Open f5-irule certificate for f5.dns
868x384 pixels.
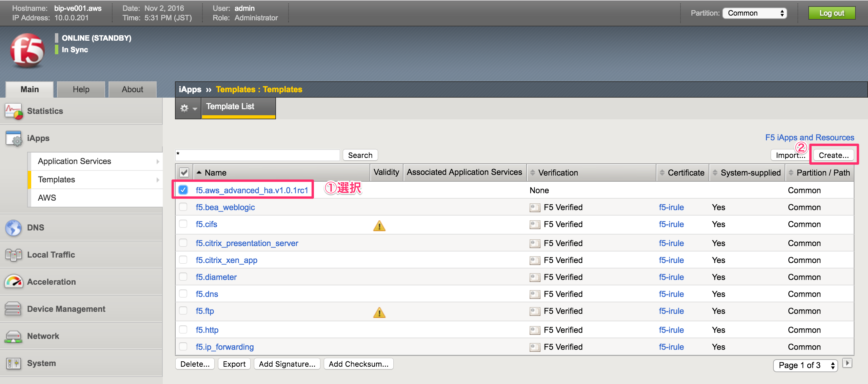pos(671,294)
